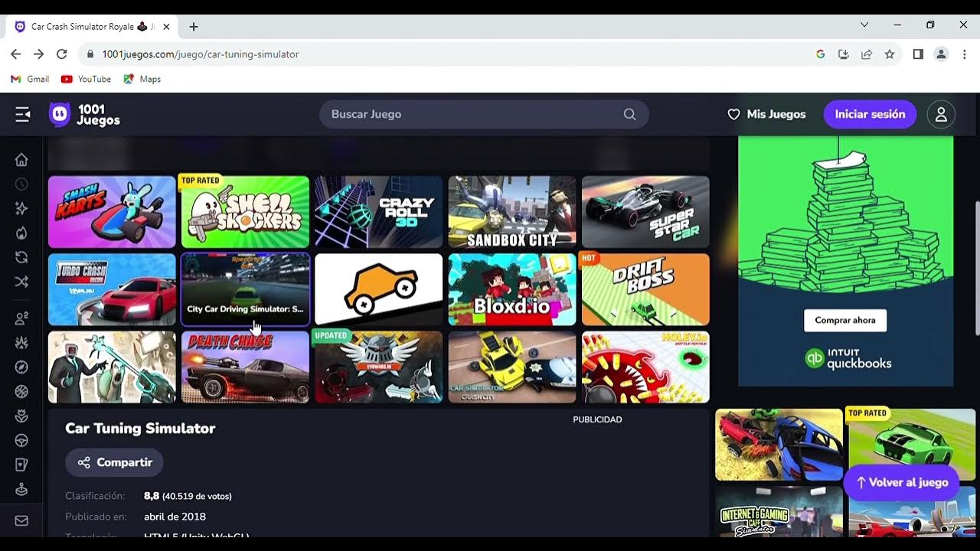Screen dimensions: 980x551
Task: Click the 'abril de 2018' publish date
Action: point(175,517)
